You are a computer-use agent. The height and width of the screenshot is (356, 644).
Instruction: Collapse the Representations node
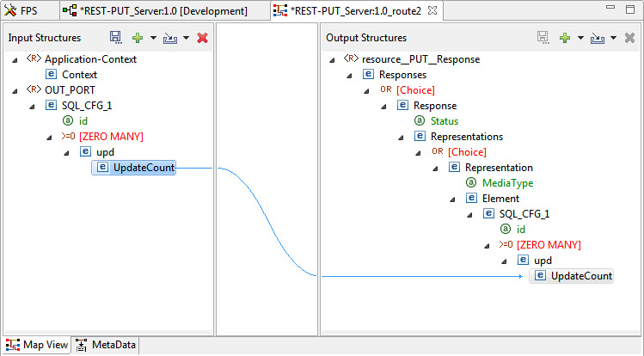[x=402, y=138]
